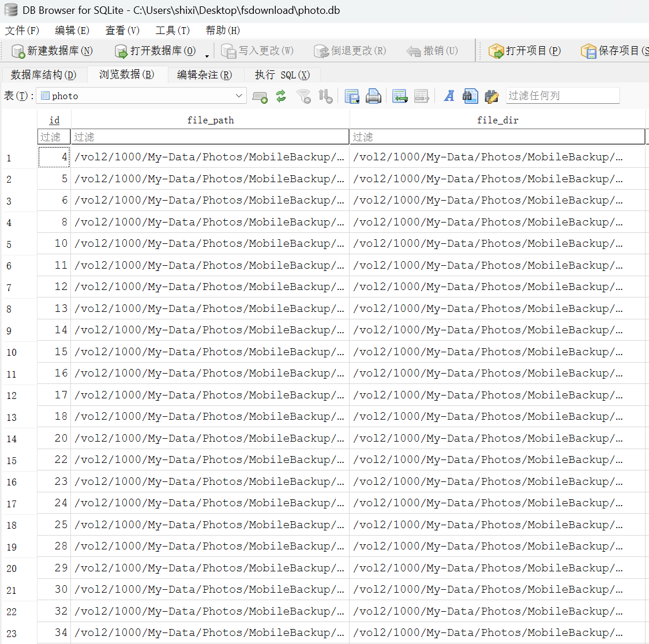Select file_path cell in id 16 row

pos(210,373)
